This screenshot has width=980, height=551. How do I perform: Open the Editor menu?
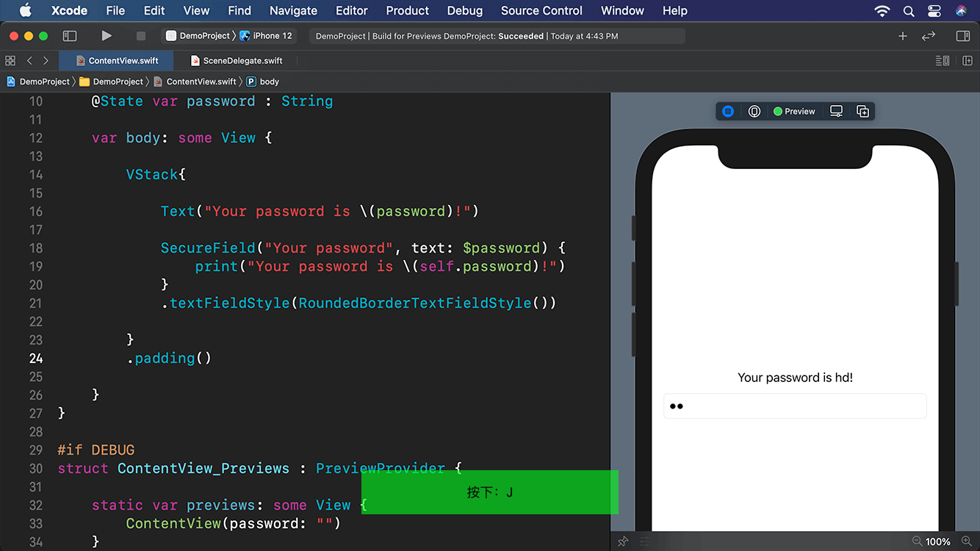[351, 10]
